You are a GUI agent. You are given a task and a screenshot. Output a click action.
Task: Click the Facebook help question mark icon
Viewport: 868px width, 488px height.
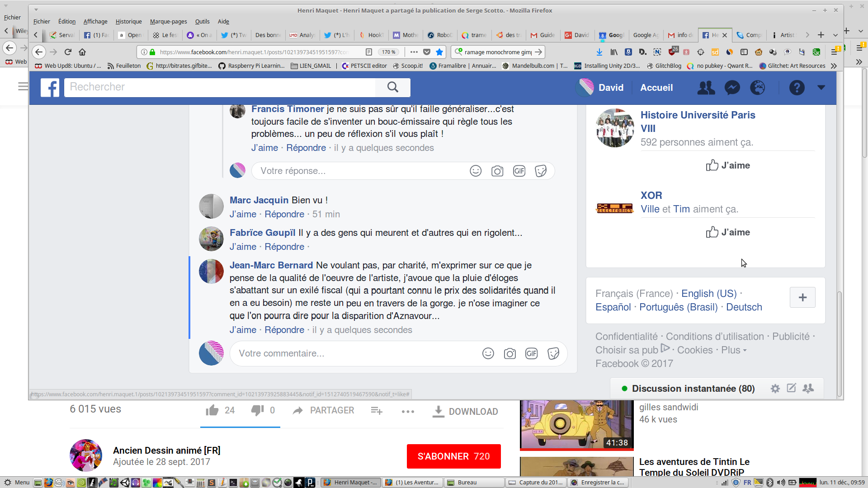tap(797, 88)
